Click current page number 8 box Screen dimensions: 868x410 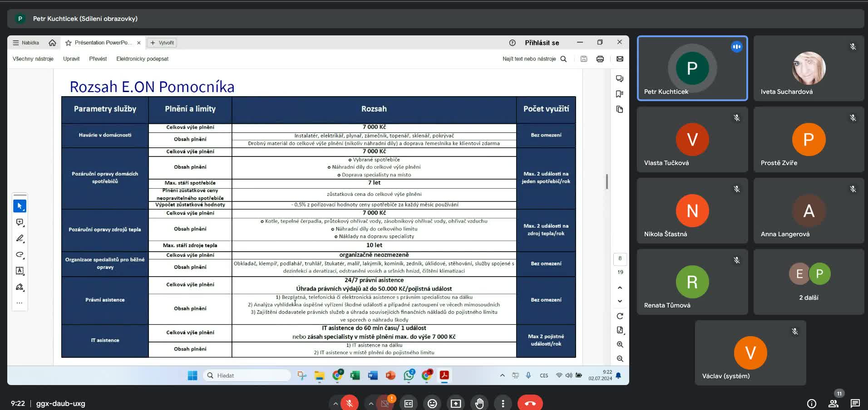tap(620, 259)
